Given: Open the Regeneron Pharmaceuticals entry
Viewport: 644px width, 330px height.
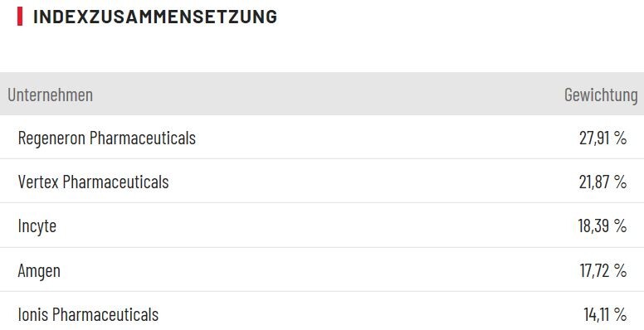Looking at the screenshot, I should (x=107, y=138).
